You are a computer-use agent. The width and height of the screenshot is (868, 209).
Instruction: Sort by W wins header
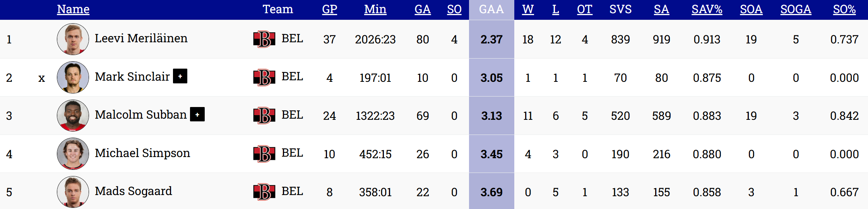tap(528, 9)
